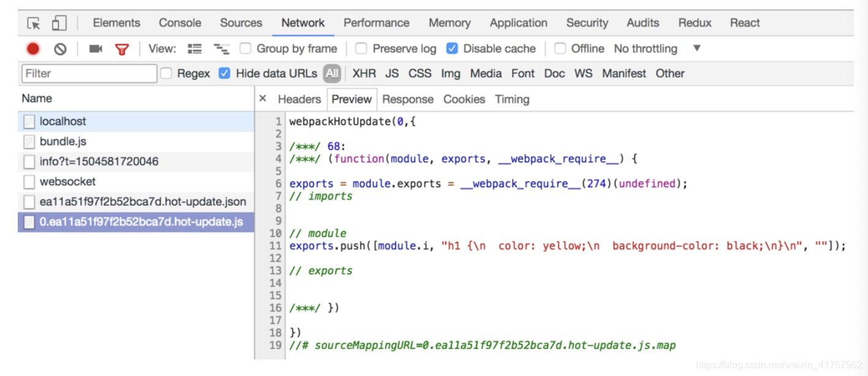This screenshot has height=376, width=868.
Task: Select the Preview tab
Action: coord(352,99)
